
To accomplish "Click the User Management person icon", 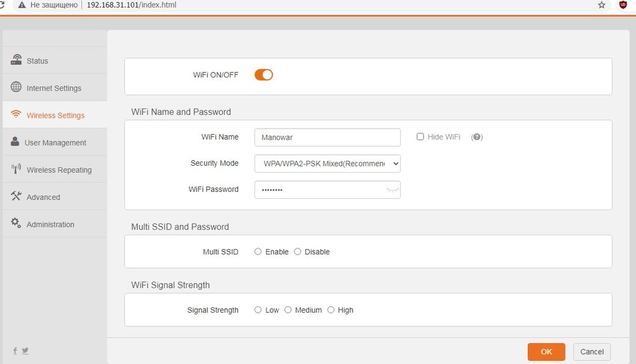I will (15, 142).
